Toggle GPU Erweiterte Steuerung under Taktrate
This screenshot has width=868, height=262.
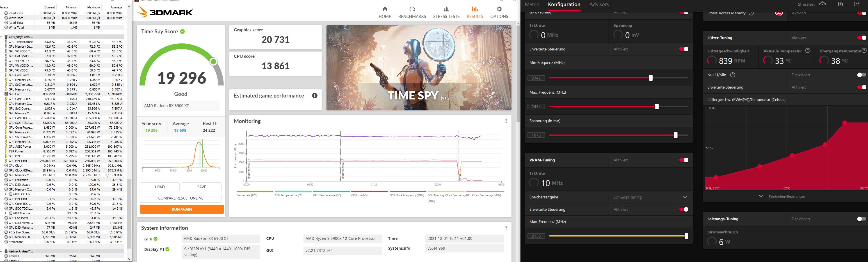point(684,49)
